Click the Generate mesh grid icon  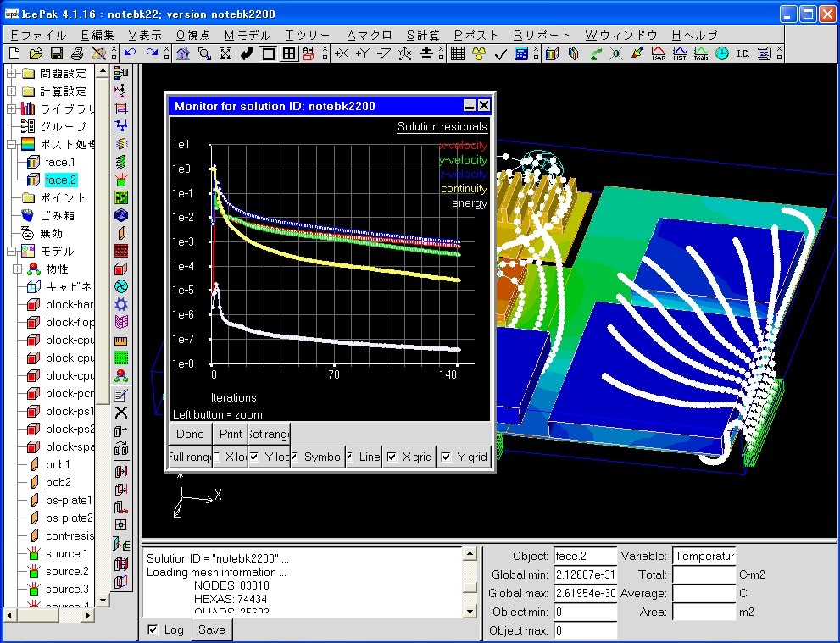(458, 53)
